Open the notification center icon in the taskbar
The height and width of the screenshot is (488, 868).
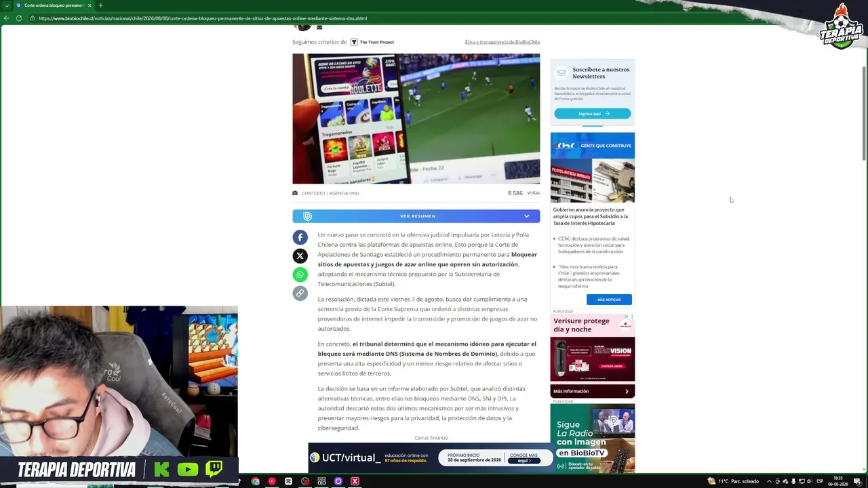(x=858, y=481)
